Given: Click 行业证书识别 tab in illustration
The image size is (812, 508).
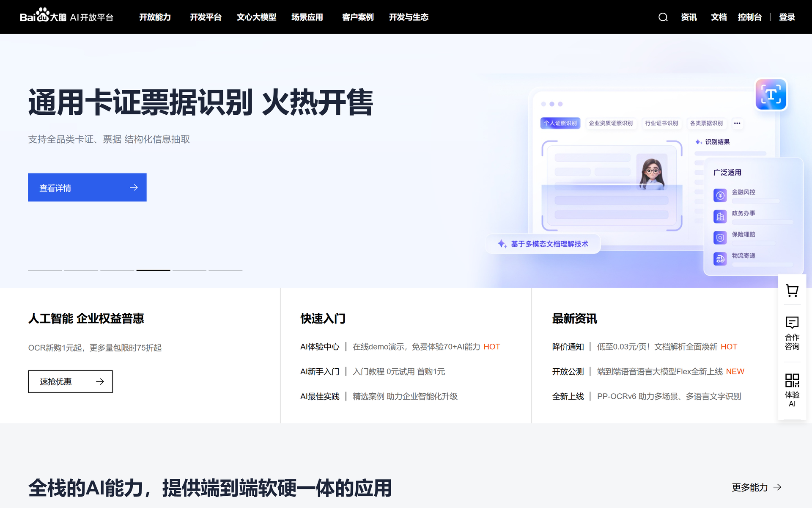Looking at the screenshot, I should pyautogui.click(x=661, y=123).
